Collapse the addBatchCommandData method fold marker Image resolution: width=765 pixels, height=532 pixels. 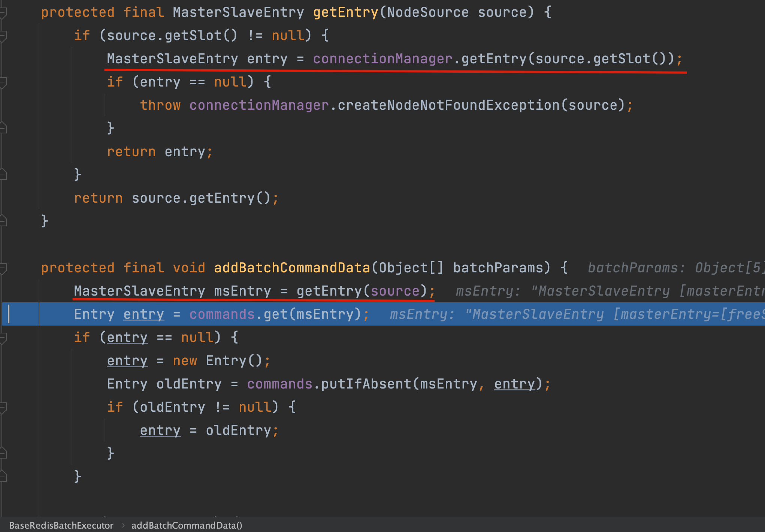point(3,268)
